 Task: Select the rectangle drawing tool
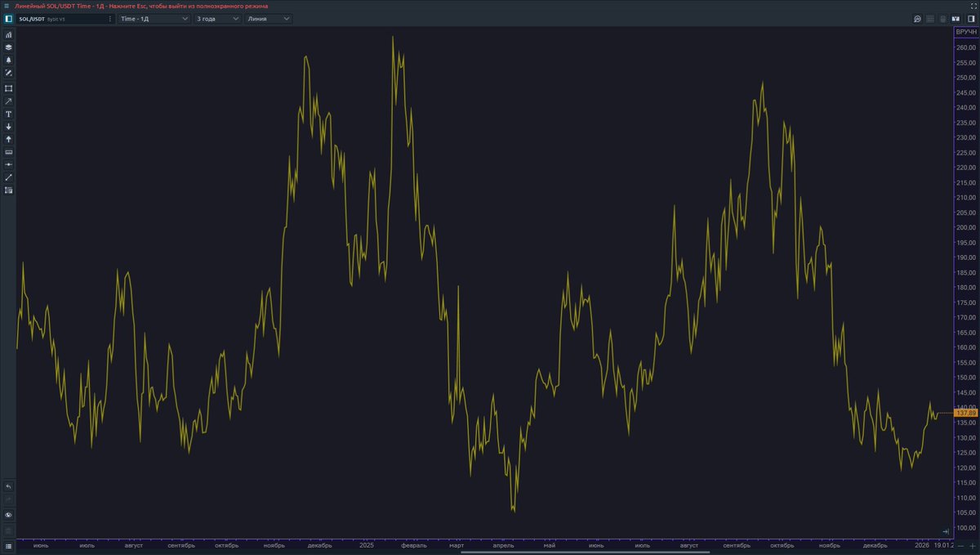point(9,88)
